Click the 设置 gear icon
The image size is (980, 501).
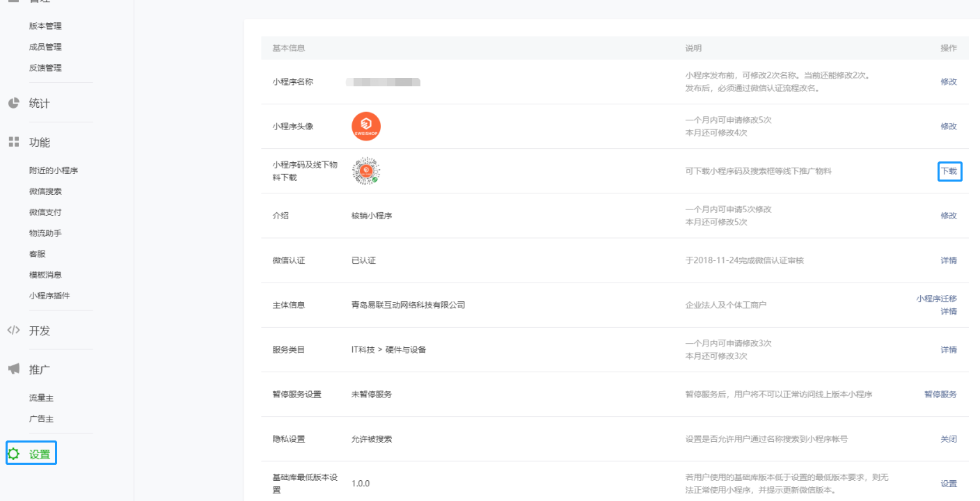click(x=13, y=454)
